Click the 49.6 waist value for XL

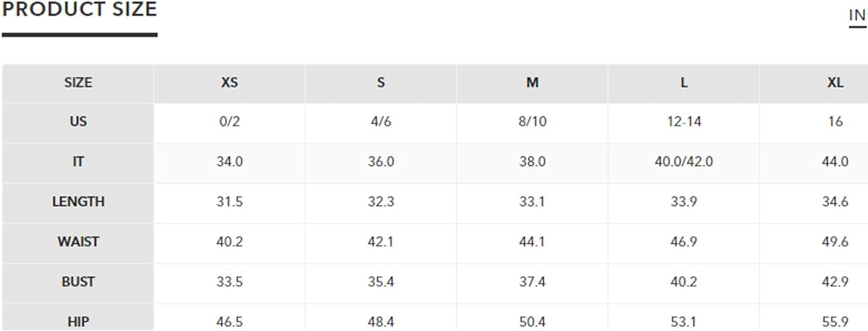pos(835,242)
